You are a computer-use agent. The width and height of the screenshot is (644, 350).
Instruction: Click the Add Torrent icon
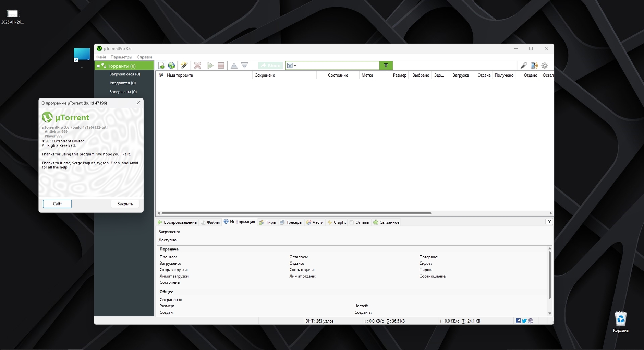point(161,66)
